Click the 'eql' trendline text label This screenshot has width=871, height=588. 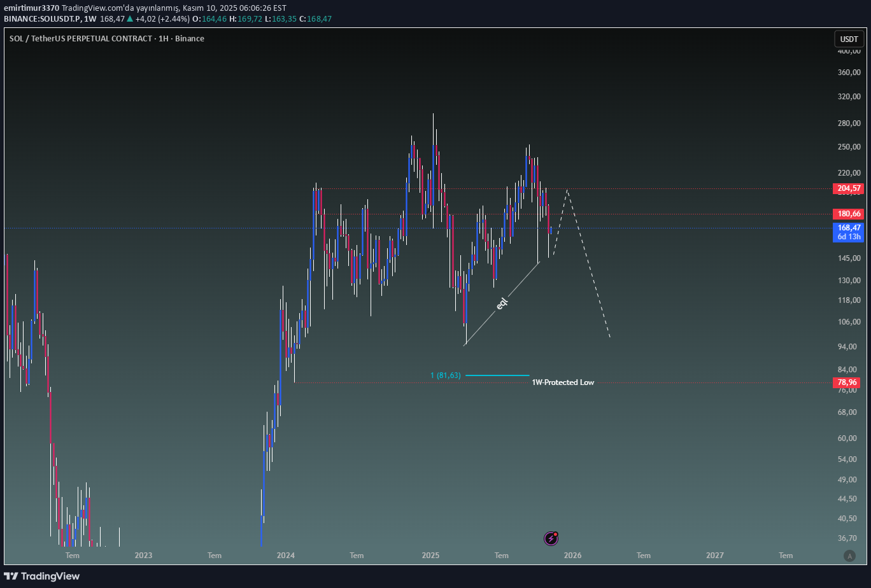pyautogui.click(x=502, y=304)
